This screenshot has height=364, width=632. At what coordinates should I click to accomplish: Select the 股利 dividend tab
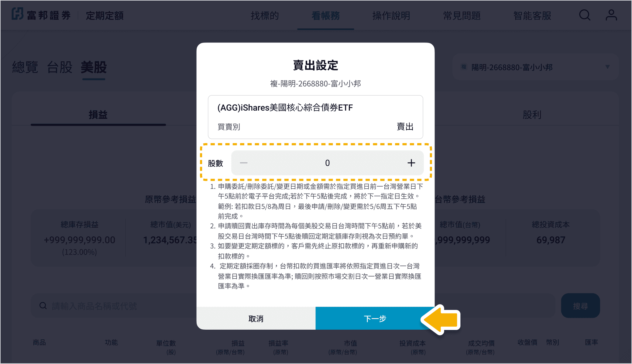point(532,115)
